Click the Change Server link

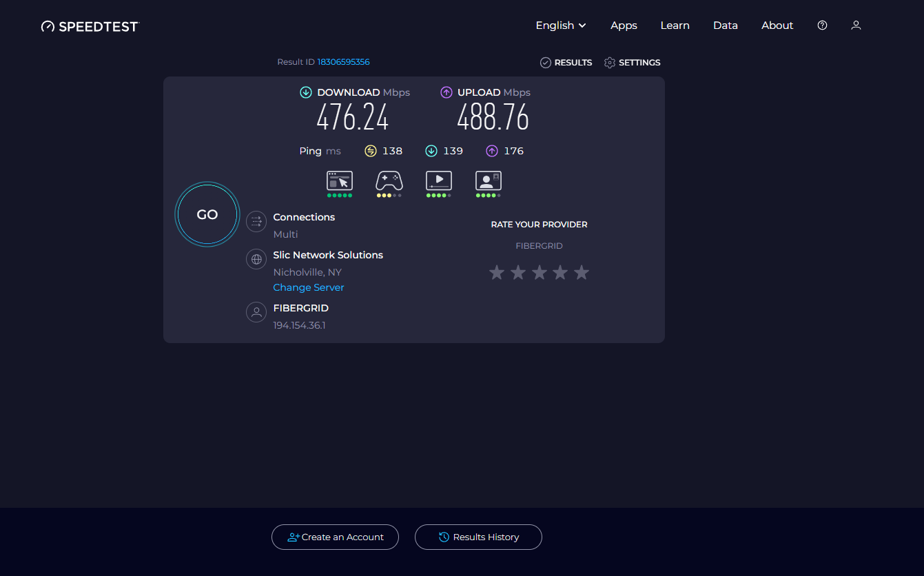click(308, 287)
